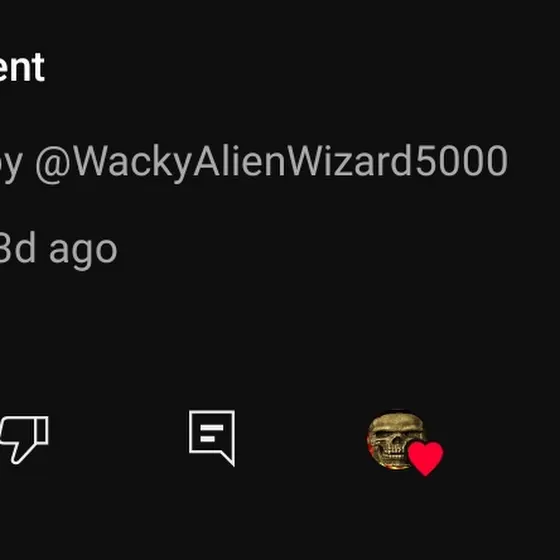Viewport: 560px width, 560px height.
Task: Toggle the dislike button on the comment
Action: coord(24,440)
